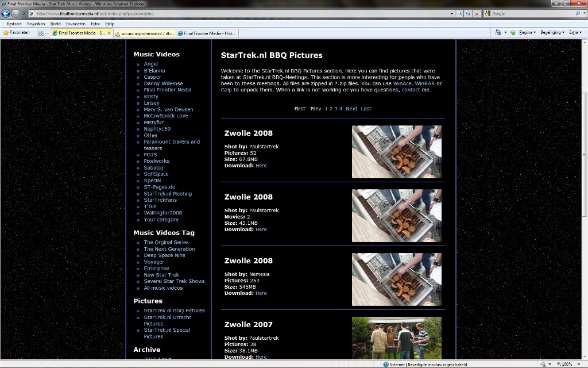
Task: Close the Final Frontier Media active tab
Action: coord(109,33)
